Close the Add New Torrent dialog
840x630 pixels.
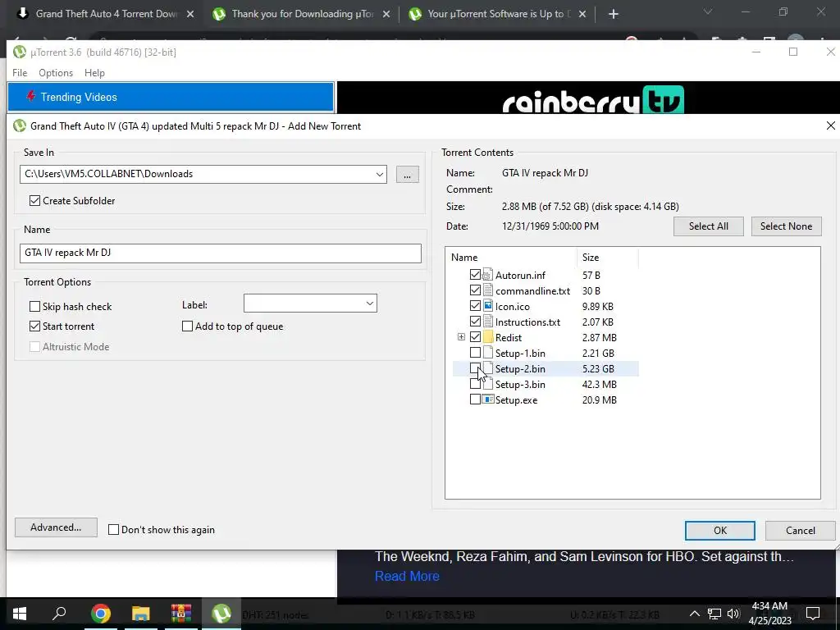(x=830, y=126)
